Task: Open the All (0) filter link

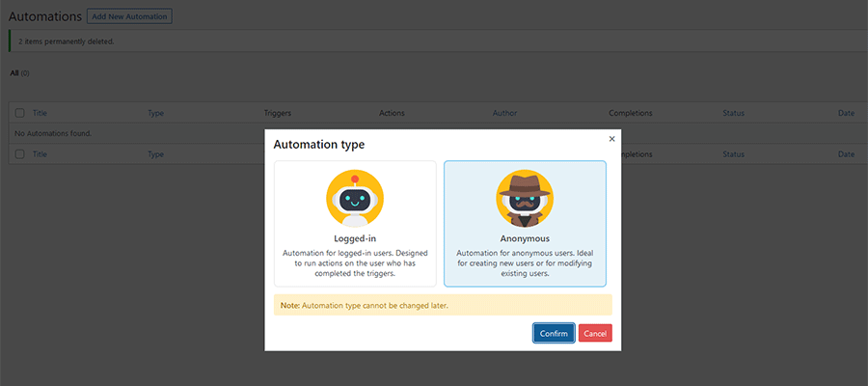Action: pyautogui.click(x=19, y=72)
